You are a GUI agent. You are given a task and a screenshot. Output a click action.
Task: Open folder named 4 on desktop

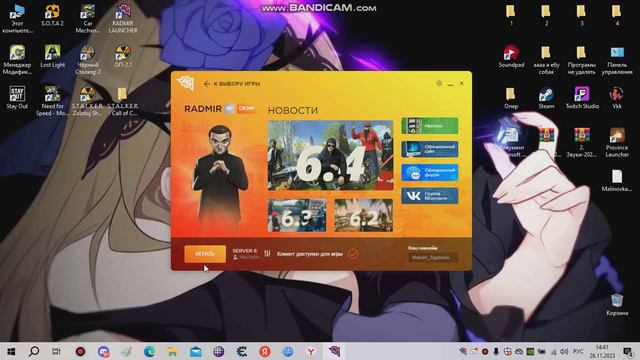617,16
